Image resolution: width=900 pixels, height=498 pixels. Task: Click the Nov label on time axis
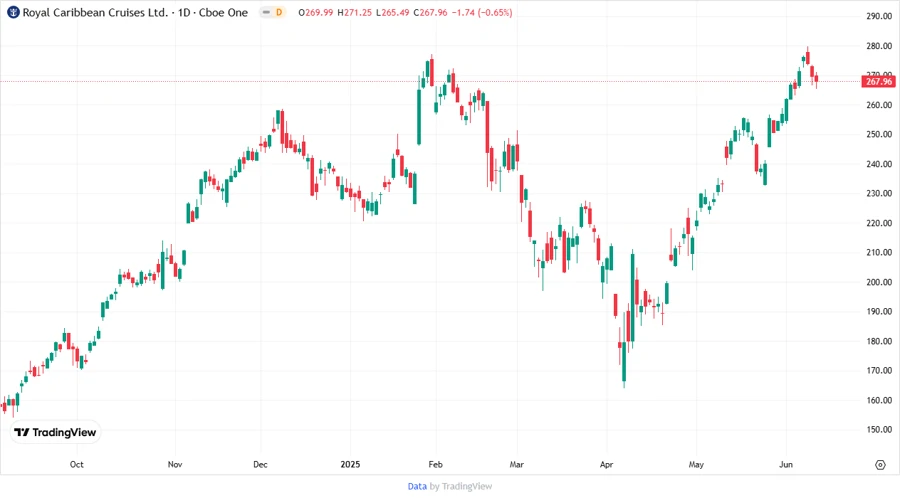point(175,464)
